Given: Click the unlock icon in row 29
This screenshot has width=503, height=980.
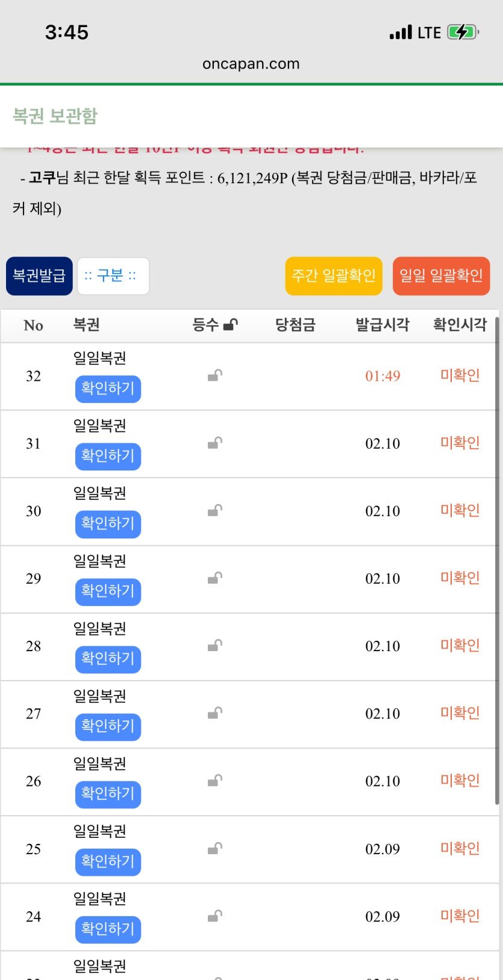Looking at the screenshot, I should (x=215, y=578).
